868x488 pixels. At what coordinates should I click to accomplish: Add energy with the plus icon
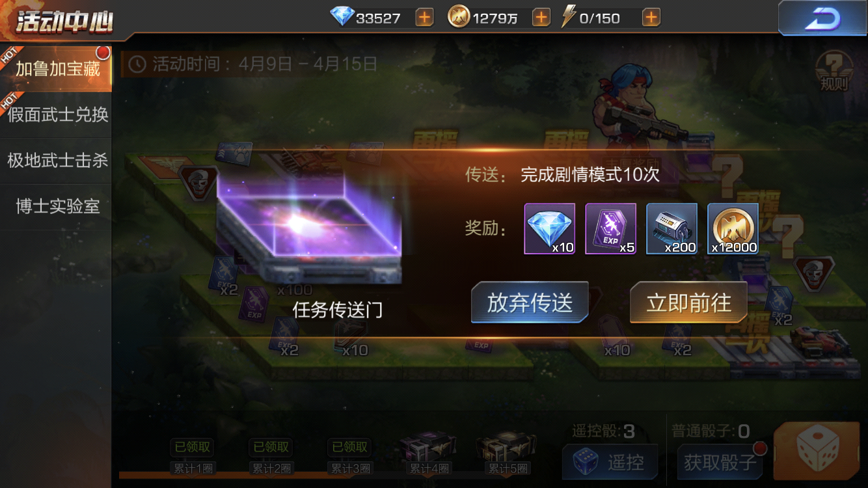[x=651, y=18]
